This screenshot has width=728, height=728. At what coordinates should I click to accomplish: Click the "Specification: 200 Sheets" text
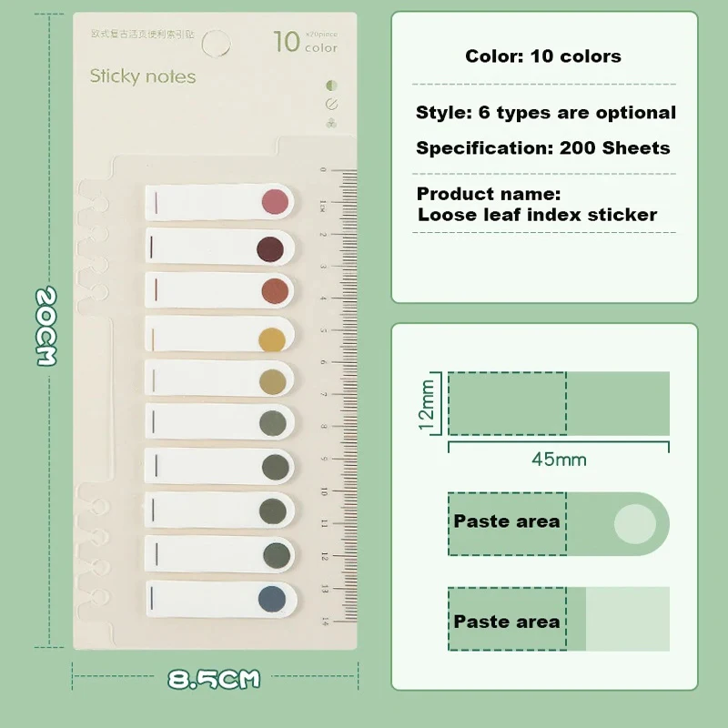pyautogui.click(x=543, y=147)
